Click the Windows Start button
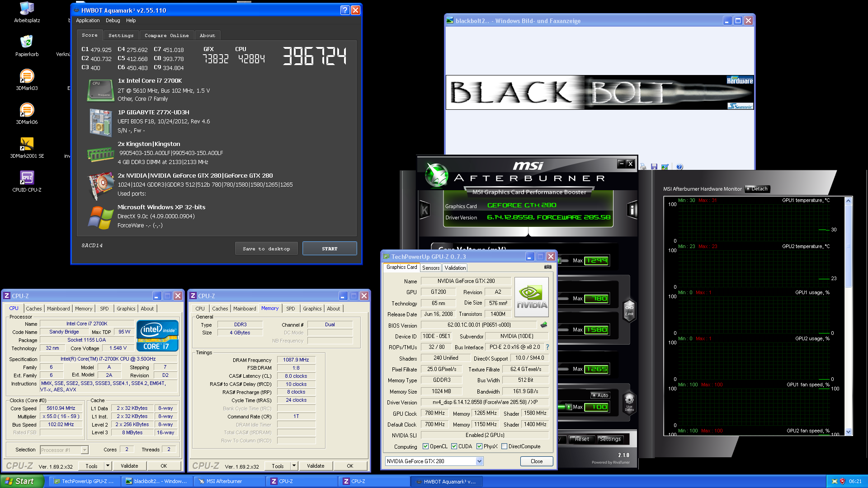This screenshot has width=868, height=488. pos(22,481)
